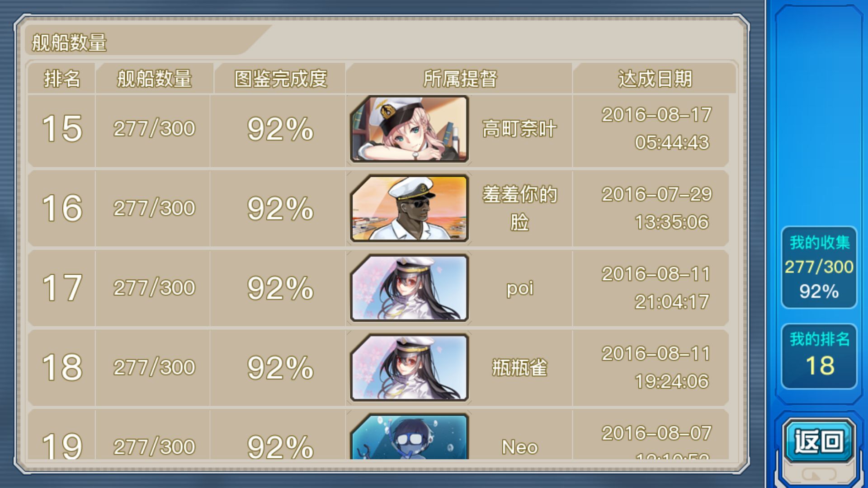This screenshot has width=868, height=488.
Task: Open poi's admiral avatar portrait
Action: click(409, 288)
